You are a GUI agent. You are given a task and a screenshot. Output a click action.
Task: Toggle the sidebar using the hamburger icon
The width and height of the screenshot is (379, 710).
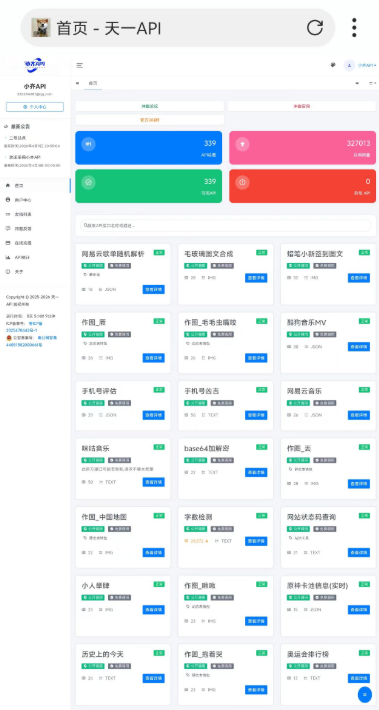pyautogui.click(x=80, y=65)
